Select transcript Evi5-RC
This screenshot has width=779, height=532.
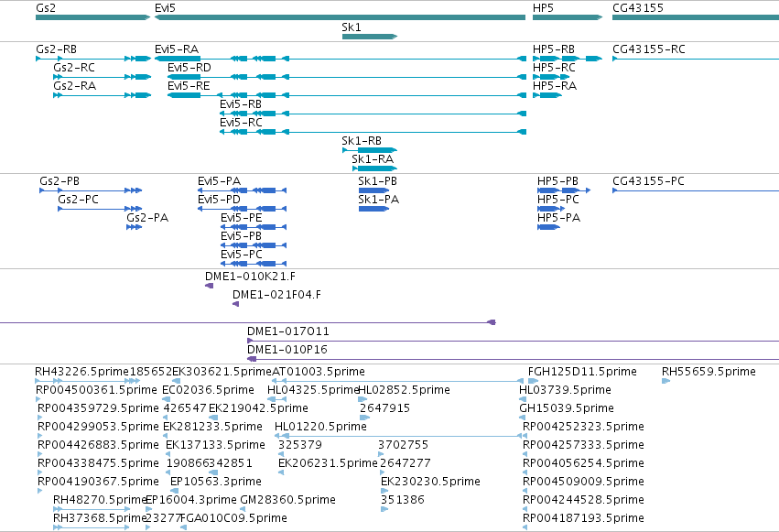[373, 132]
